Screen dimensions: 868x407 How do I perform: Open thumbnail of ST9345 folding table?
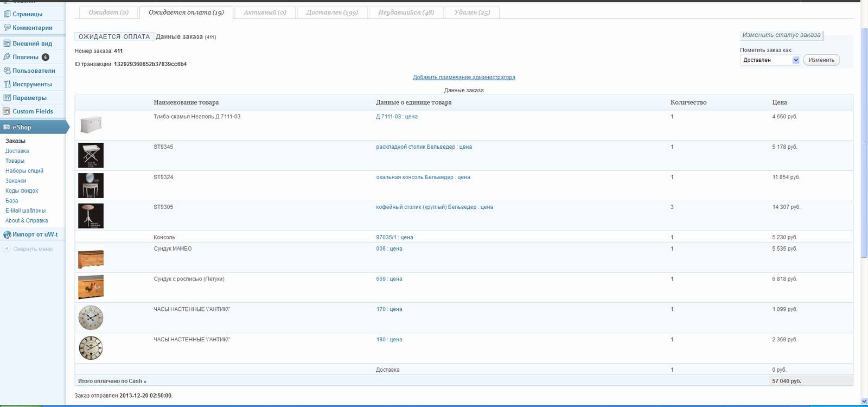coord(91,156)
